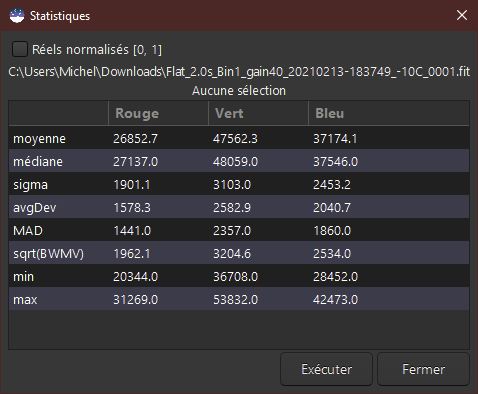
Task: Click the blue MAD value 1860.0
Action: (x=332, y=231)
